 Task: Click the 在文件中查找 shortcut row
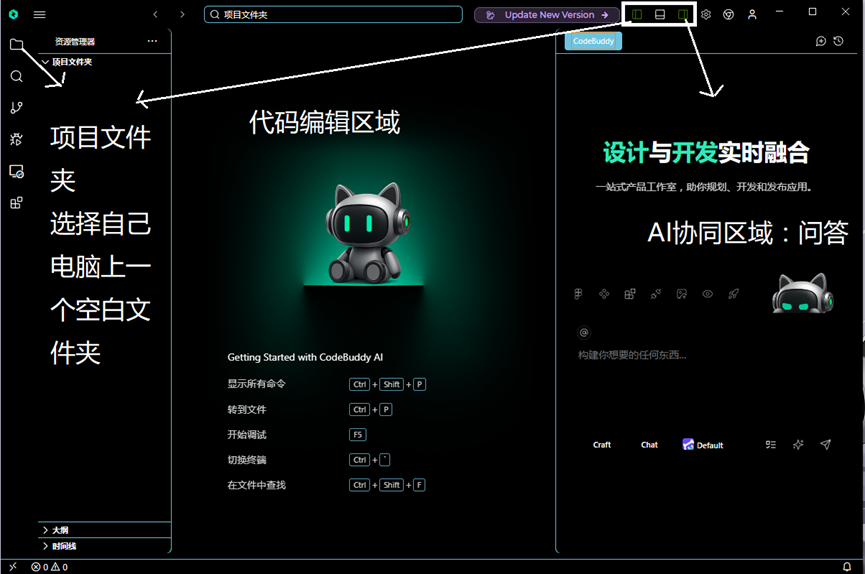pyautogui.click(x=327, y=485)
